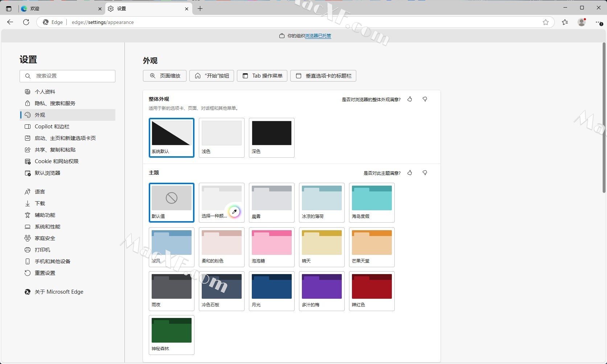The height and width of the screenshot is (364, 607).
Task: Open Cookie 和网站权限 settings
Action: tap(67, 161)
